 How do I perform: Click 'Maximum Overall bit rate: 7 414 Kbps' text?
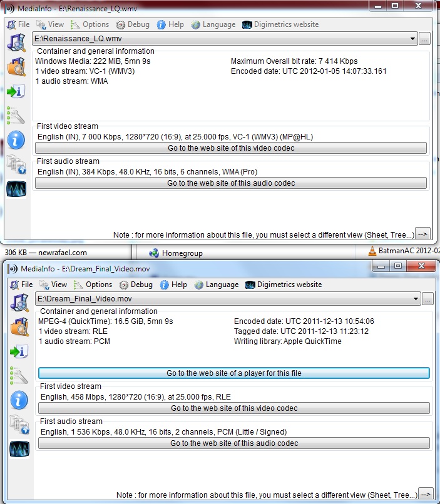click(294, 61)
